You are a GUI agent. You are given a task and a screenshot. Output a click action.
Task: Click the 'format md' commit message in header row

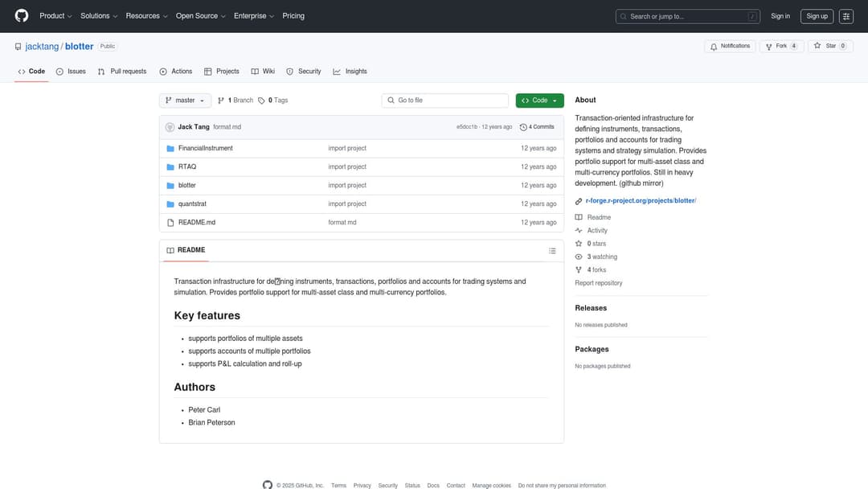point(227,127)
